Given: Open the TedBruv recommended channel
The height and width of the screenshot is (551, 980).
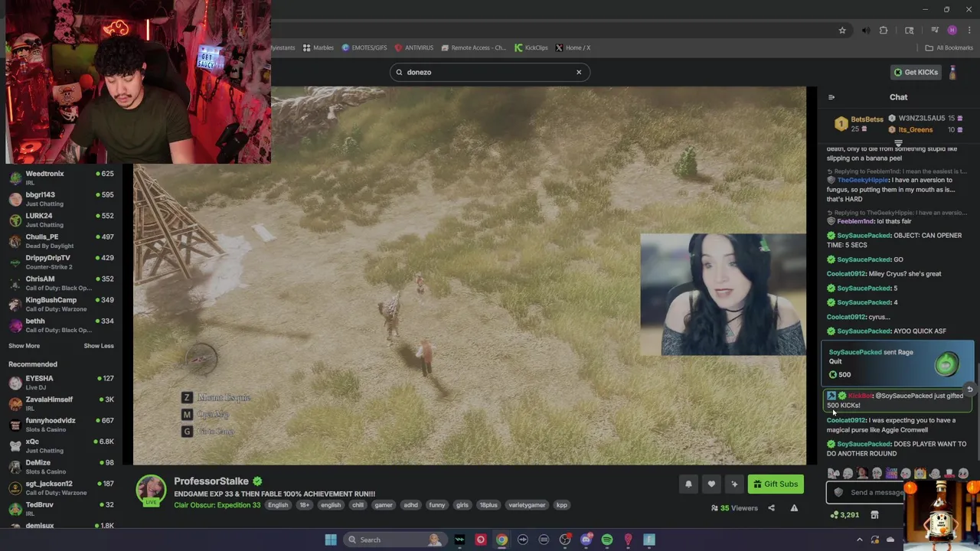Looking at the screenshot, I should click(x=61, y=508).
